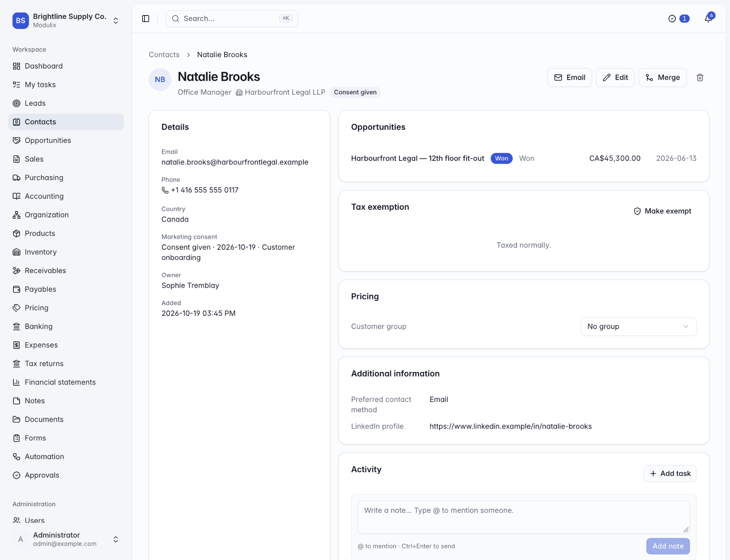Screen dimensions: 730x560
Task: Click Make exempt button
Action: (x=662, y=211)
